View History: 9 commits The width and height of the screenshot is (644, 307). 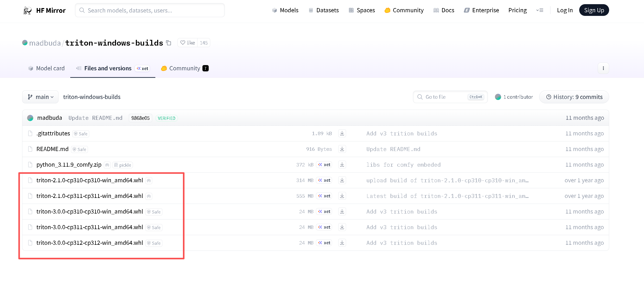(x=574, y=97)
